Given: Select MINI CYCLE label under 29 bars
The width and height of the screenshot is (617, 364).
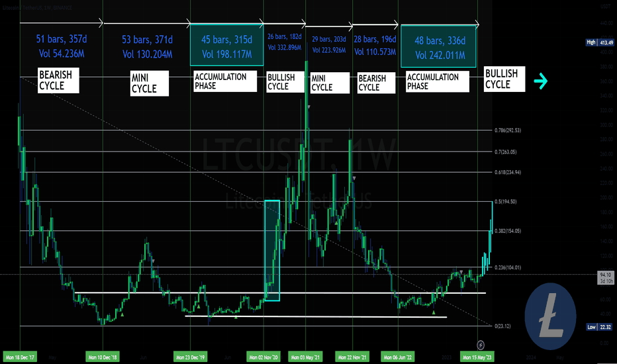Looking at the screenshot, I should (x=330, y=83).
